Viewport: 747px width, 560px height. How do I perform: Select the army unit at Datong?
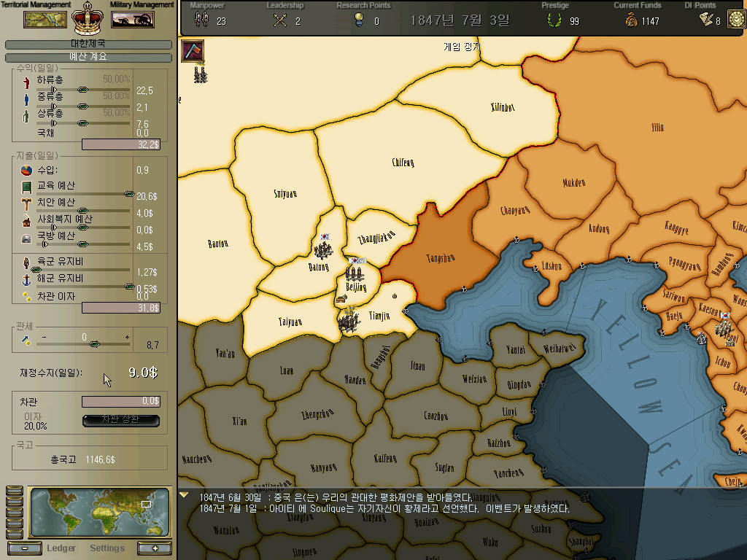(x=323, y=249)
